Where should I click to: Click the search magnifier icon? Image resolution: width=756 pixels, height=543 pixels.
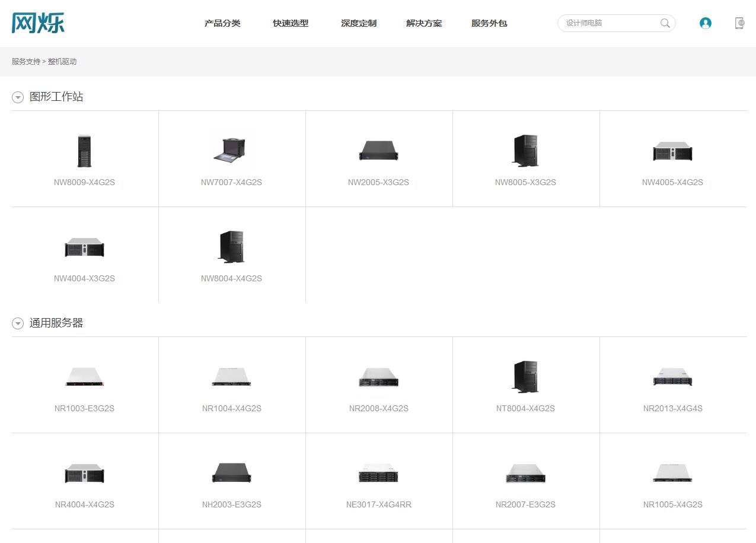(665, 23)
